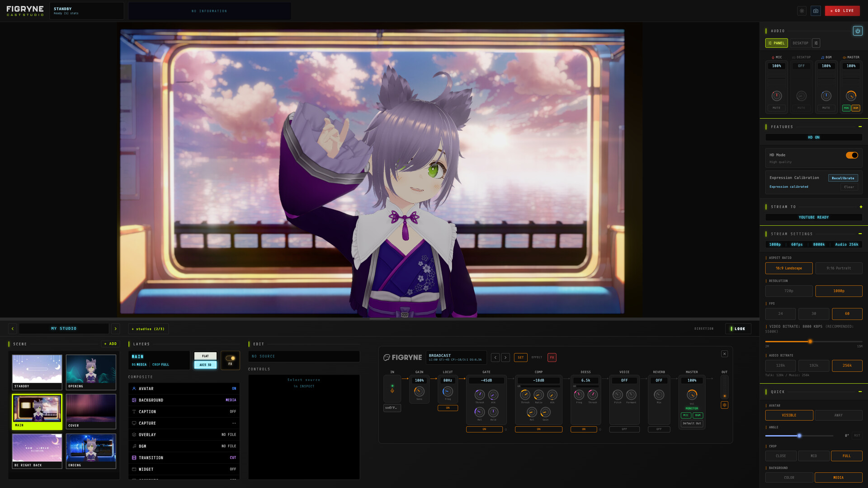Viewport: 868px width, 488px height.
Task: Collapse the Quick section
Action: [x=860, y=392]
